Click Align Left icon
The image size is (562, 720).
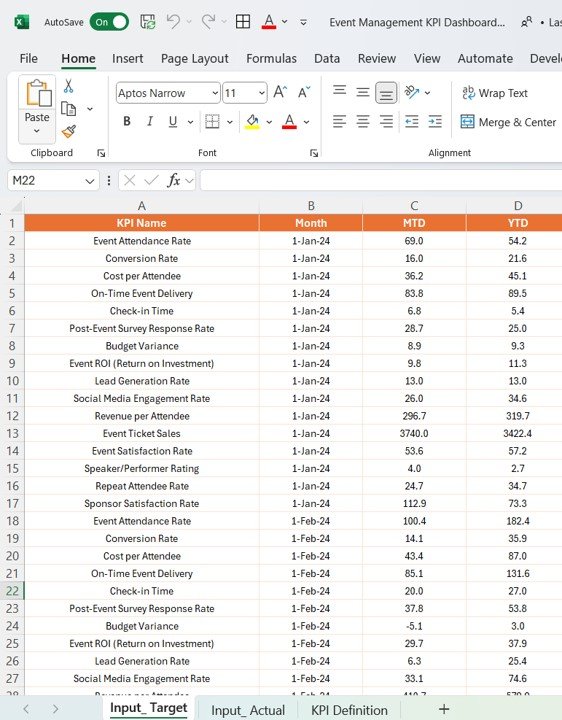coord(339,122)
